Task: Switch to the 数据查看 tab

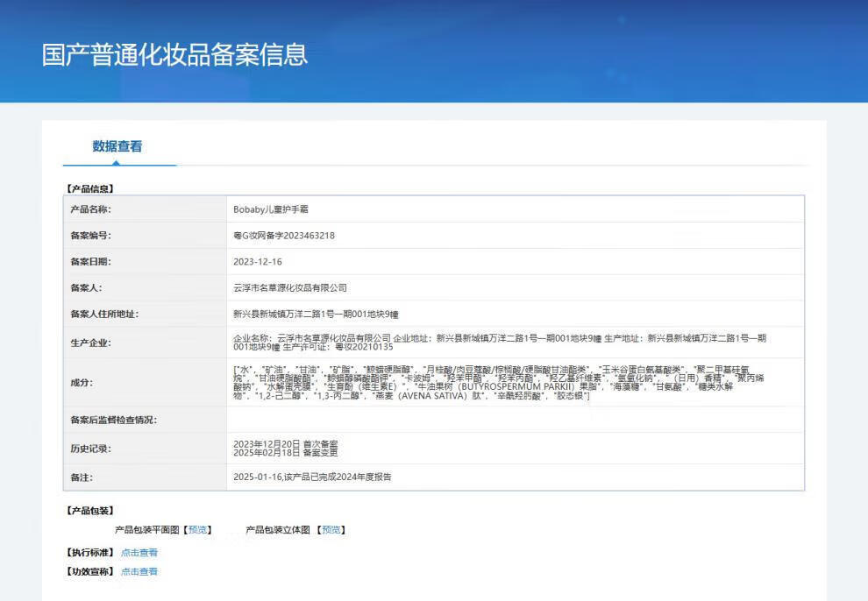Action: [117, 146]
